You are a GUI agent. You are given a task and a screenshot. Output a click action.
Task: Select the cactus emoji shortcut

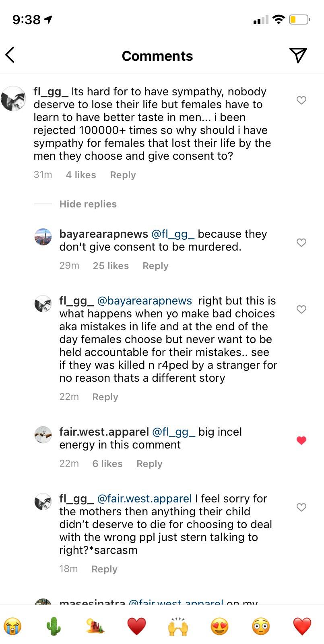click(x=54, y=625)
